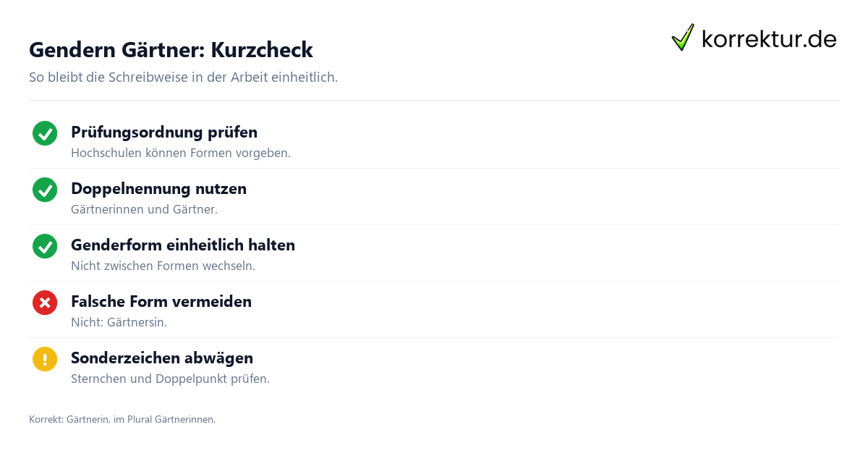868x456 pixels.
Task: Select the heading Genderform einheitlich halten
Action: click(183, 245)
